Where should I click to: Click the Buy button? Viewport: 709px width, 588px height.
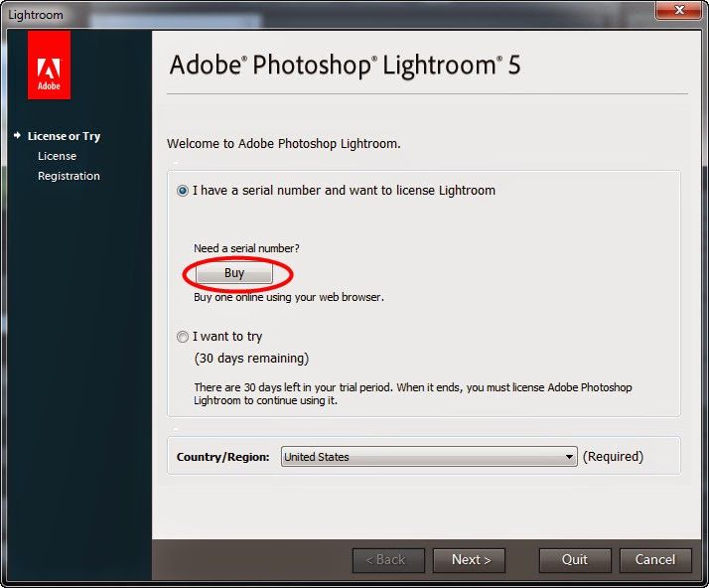(234, 273)
